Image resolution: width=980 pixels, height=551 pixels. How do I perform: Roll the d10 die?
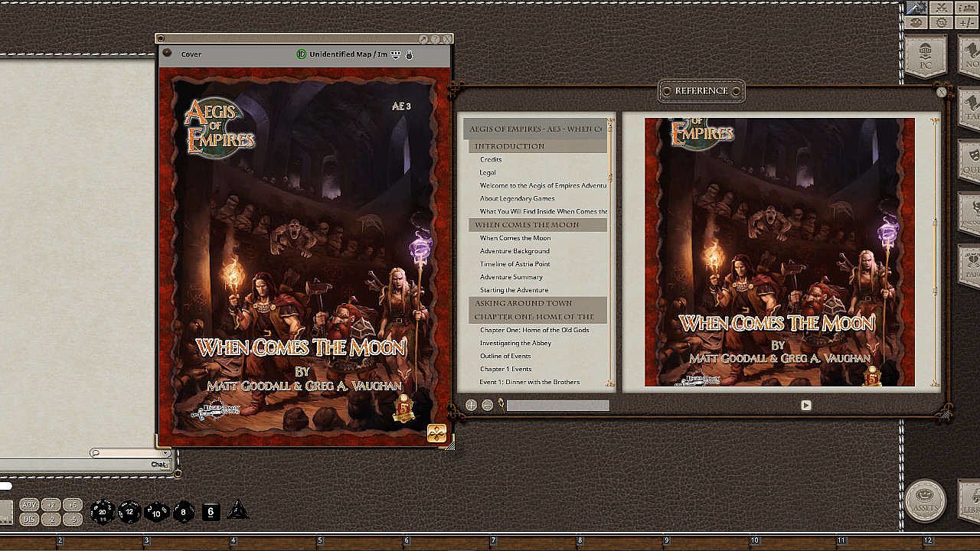156,512
